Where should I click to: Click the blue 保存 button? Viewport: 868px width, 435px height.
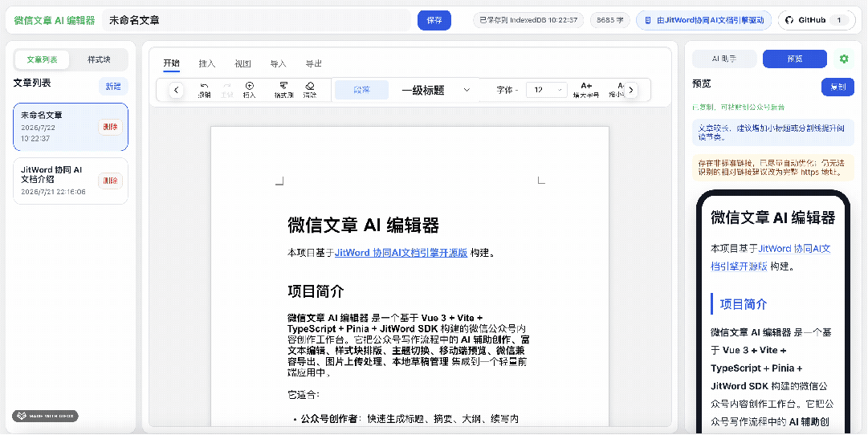[x=434, y=21]
